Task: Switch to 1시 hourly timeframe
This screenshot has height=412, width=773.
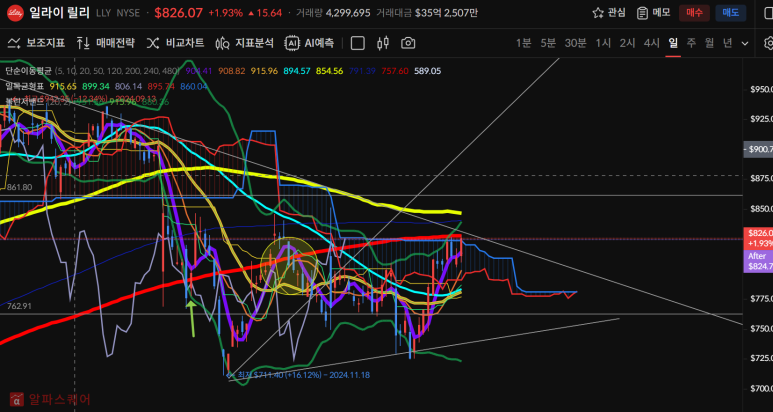Action: pyautogui.click(x=603, y=43)
